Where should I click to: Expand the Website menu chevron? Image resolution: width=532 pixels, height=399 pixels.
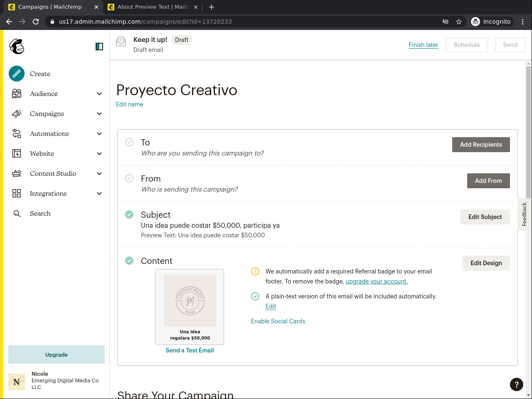pos(99,154)
